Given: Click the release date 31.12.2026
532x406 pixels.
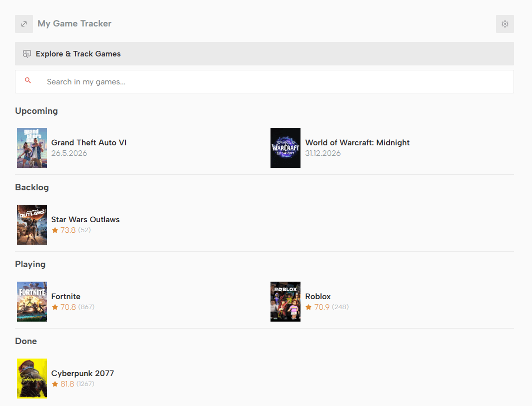Looking at the screenshot, I should (322, 153).
